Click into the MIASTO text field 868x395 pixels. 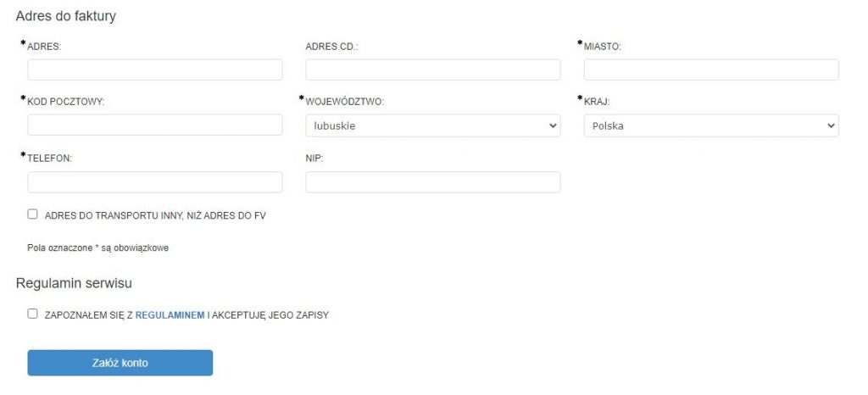[710, 70]
